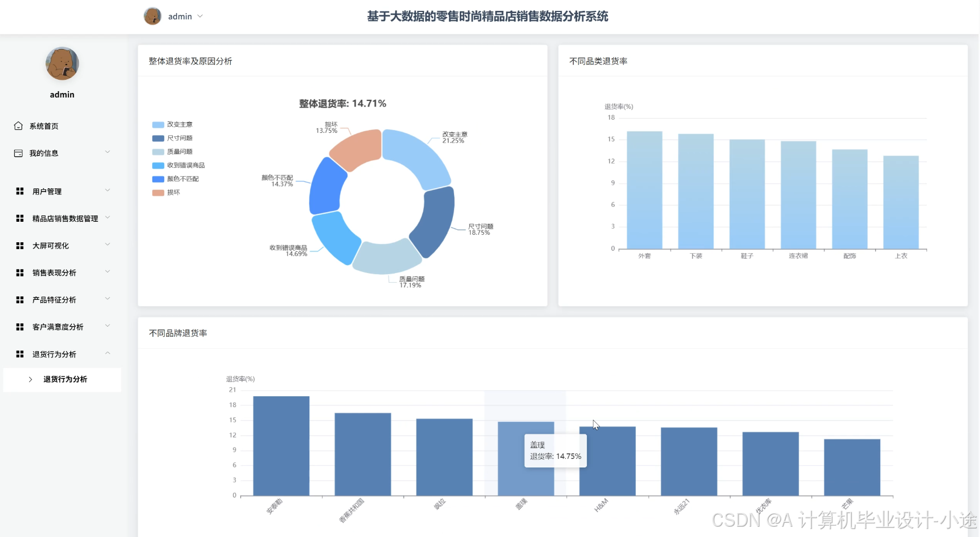Click the grid icon beside 客户满意度分析
980x537 pixels.
(20, 327)
